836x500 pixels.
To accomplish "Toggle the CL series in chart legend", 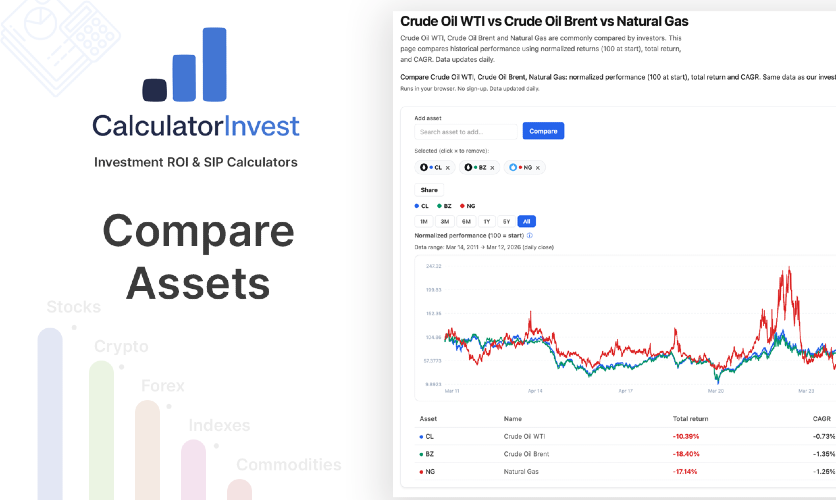I will click(422, 205).
